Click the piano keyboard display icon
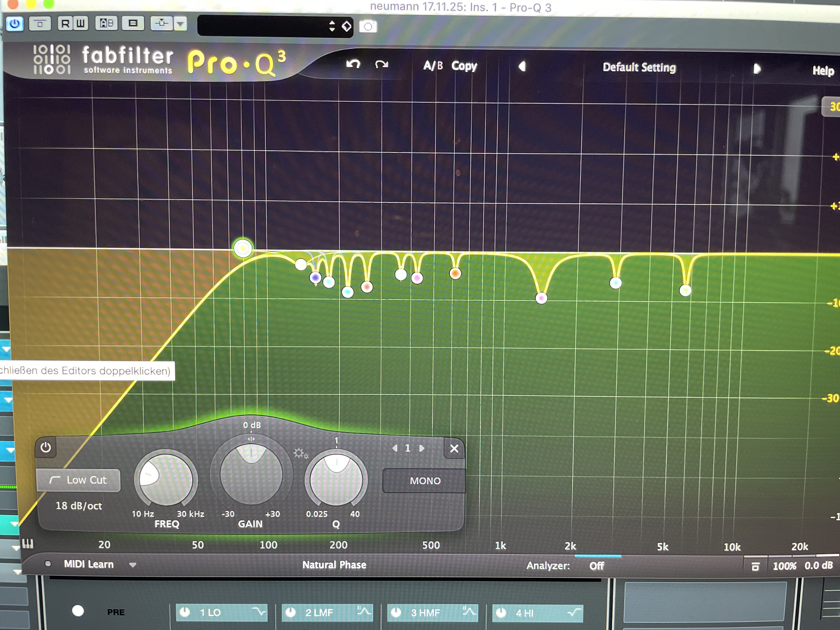This screenshot has height=630, width=840. (28, 544)
